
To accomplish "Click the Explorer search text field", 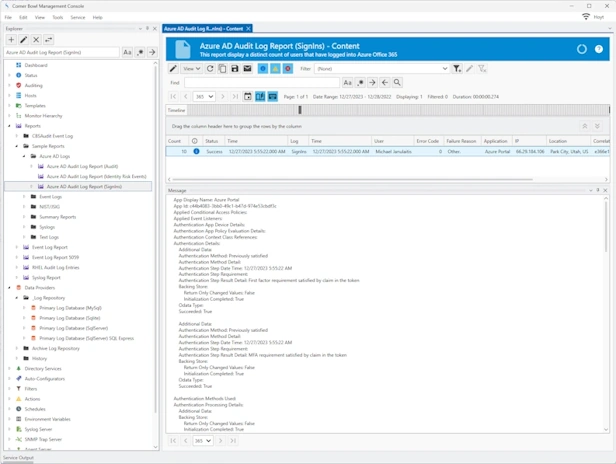I will 62,52.
